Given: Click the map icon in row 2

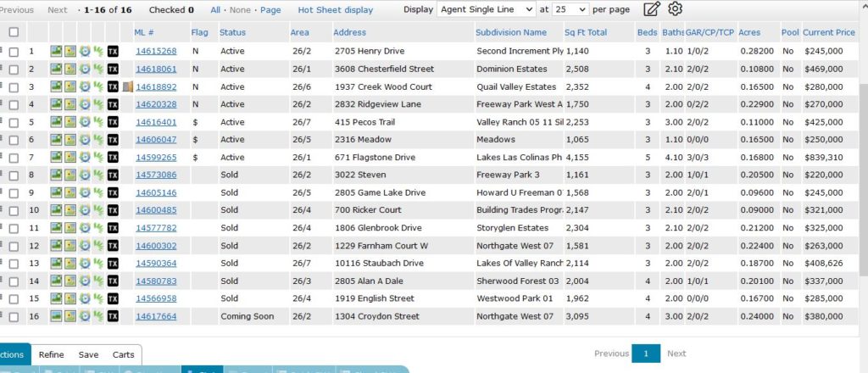Looking at the screenshot, I should coord(70,69).
